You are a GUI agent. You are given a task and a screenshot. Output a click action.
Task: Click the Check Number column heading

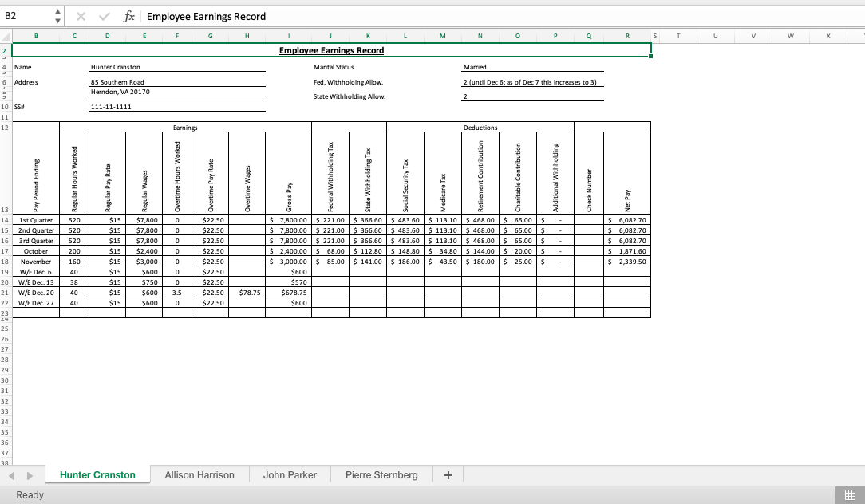pyautogui.click(x=589, y=173)
